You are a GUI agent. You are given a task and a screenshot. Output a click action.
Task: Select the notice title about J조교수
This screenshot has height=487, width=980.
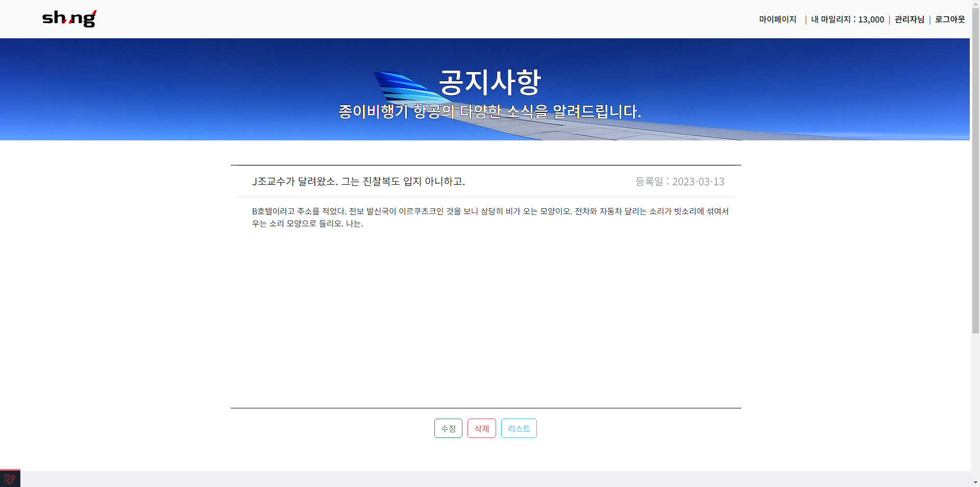tap(359, 181)
